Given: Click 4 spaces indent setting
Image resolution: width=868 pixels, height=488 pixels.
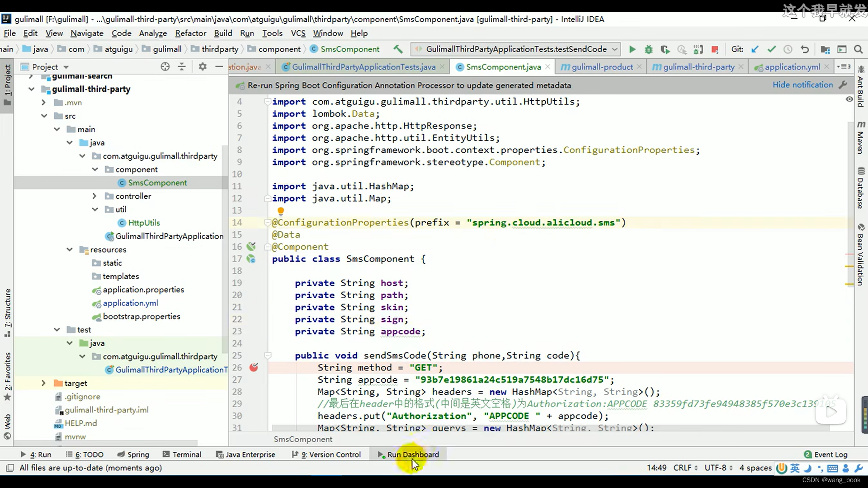Looking at the screenshot, I should pos(755,468).
